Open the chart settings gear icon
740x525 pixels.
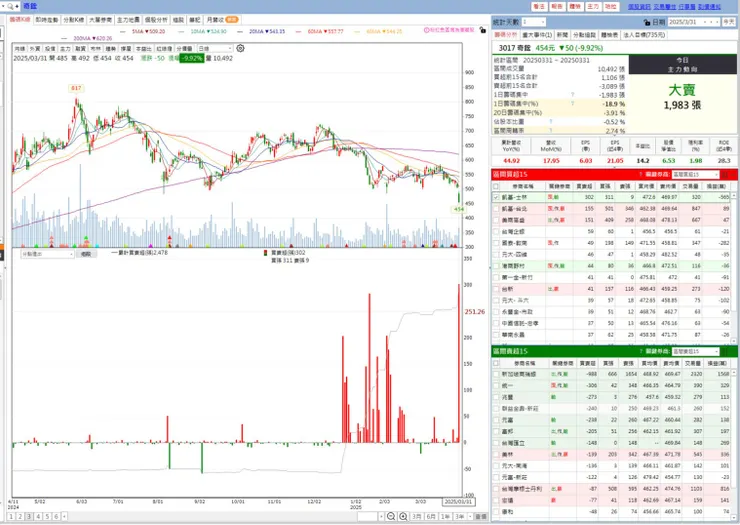point(240,48)
